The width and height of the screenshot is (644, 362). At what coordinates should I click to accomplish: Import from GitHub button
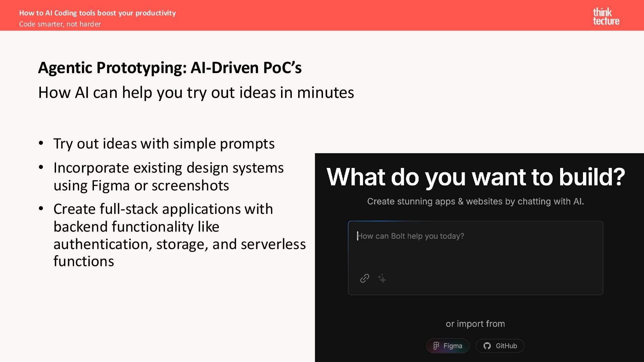click(500, 346)
